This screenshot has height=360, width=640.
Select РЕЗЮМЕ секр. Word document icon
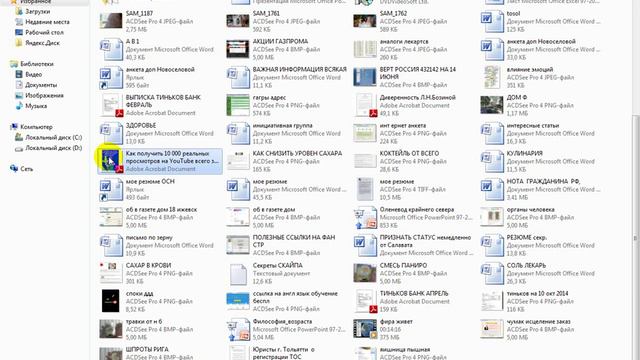pos(492,246)
